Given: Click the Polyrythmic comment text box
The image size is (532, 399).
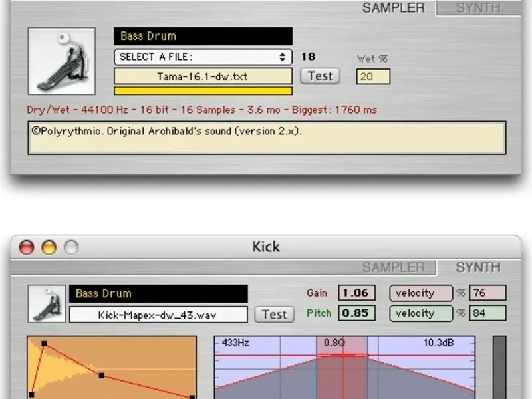Looking at the screenshot, I should tap(267, 138).
